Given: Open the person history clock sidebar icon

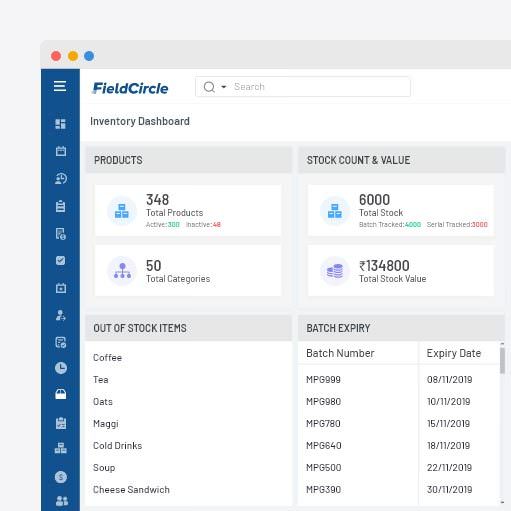Looking at the screenshot, I should [61, 179].
